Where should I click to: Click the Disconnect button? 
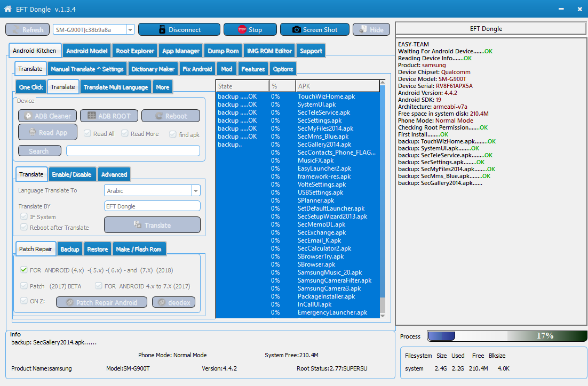point(179,30)
